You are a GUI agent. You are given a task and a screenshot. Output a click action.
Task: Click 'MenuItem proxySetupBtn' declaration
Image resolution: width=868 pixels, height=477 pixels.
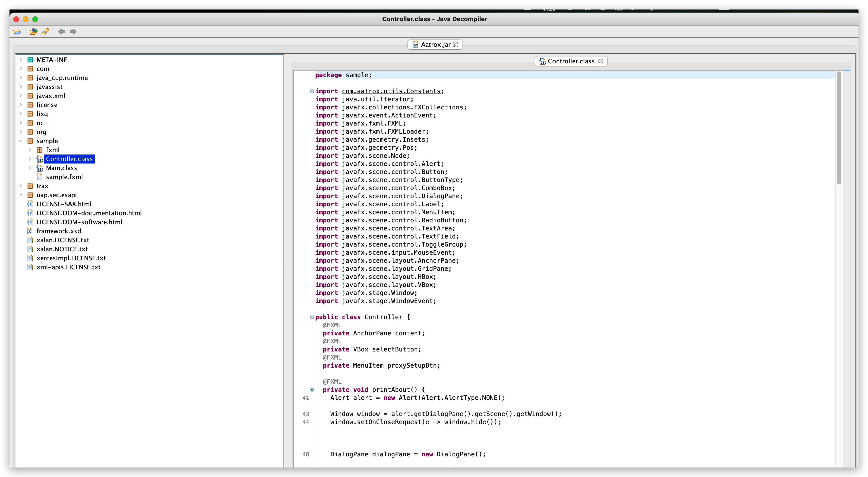pos(396,365)
